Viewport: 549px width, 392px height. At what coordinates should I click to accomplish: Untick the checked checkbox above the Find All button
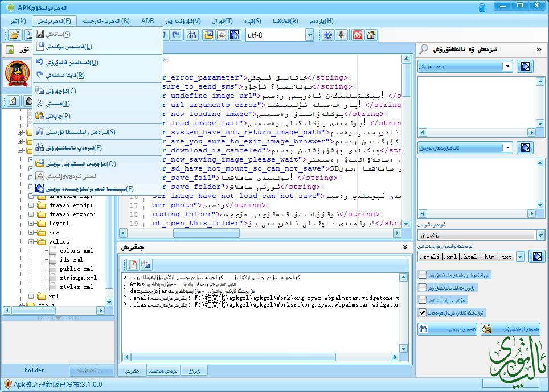(x=423, y=312)
